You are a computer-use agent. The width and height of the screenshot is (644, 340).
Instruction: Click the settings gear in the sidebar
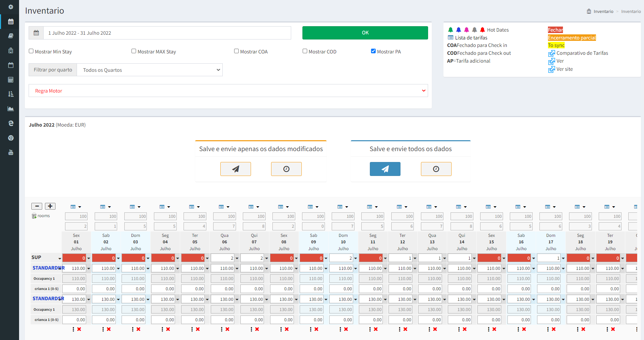[x=11, y=7]
